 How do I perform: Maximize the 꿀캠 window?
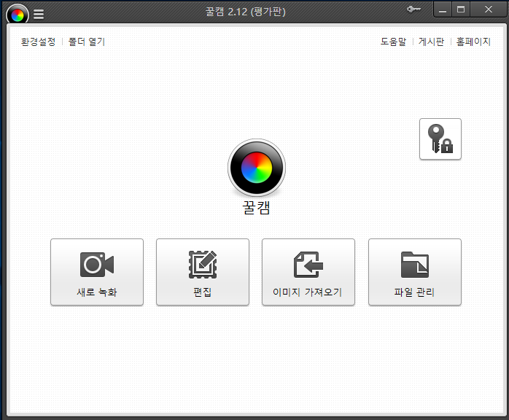click(461, 9)
